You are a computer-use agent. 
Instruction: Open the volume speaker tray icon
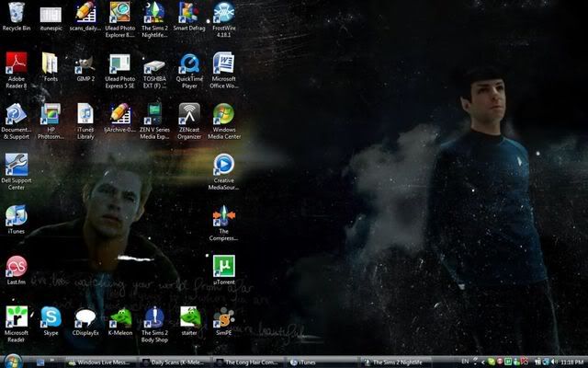click(555, 362)
